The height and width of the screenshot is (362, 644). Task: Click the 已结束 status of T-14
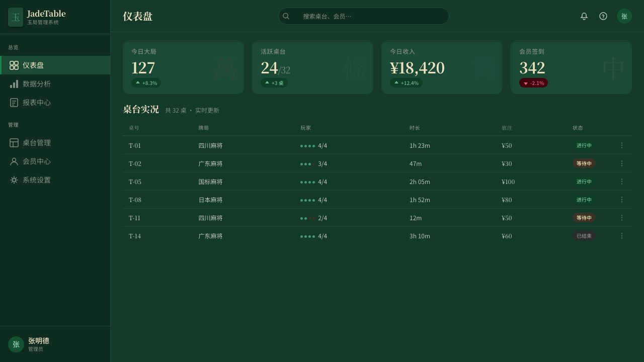click(x=584, y=236)
